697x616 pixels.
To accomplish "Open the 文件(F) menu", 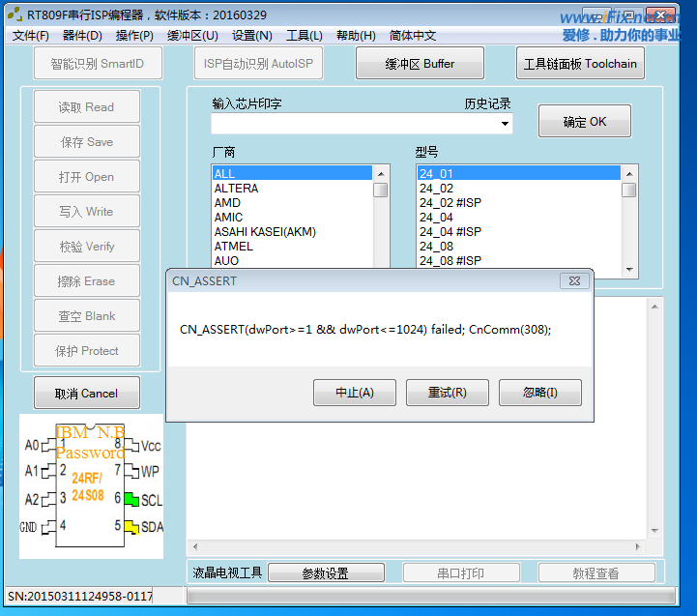I will 31,36.
